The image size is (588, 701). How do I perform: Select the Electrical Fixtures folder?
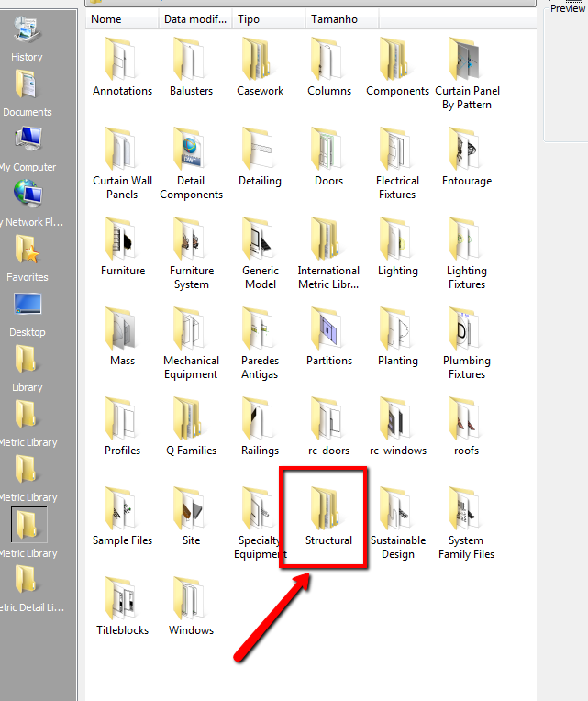pos(398,163)
